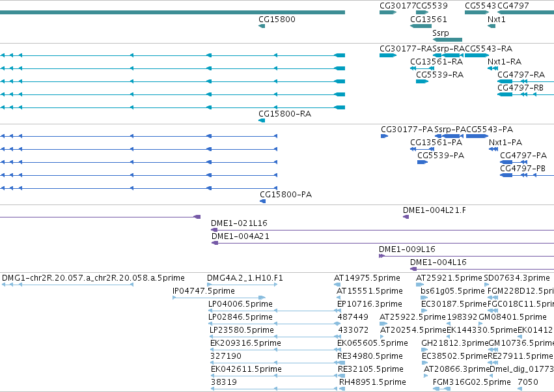This screenshot has height=392, width=554.
Task: Click transcript CG4797-RB label
Action: [x=520, y=88]
